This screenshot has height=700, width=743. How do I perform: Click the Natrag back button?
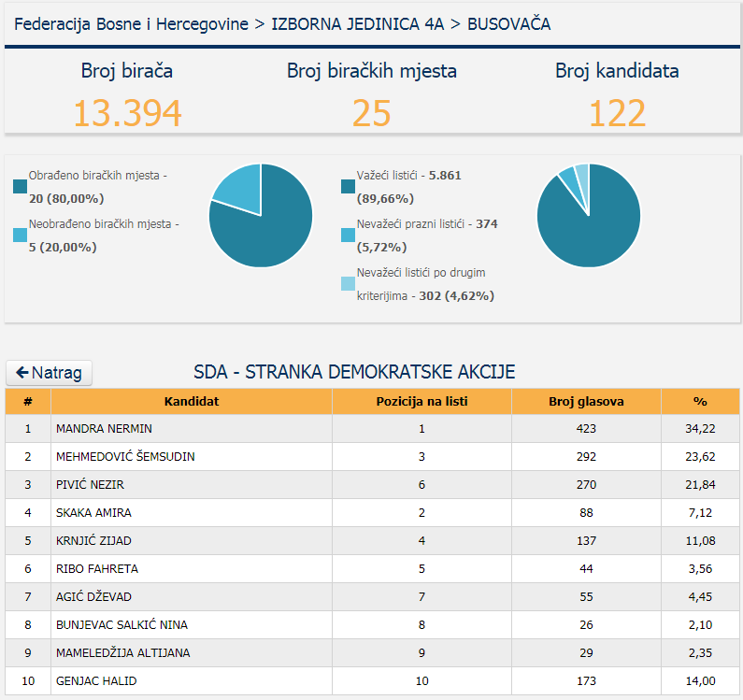click(x=49, y=373)
